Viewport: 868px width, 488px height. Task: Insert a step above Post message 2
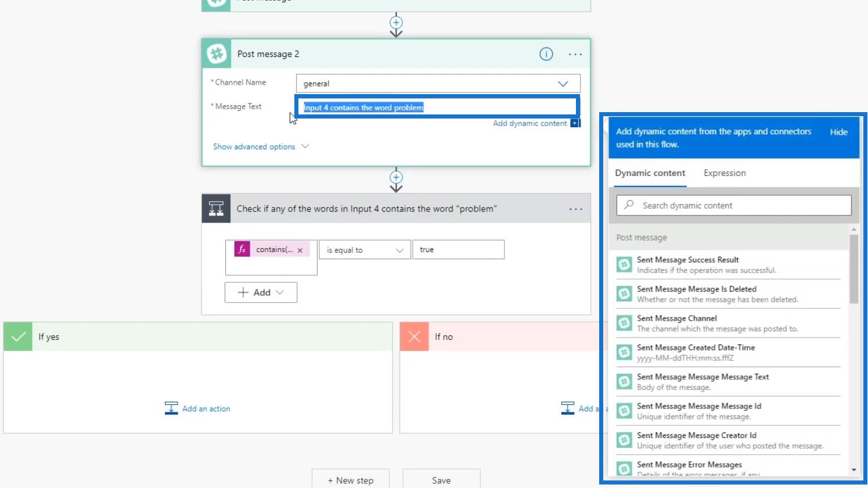click(x=396, y=23)
